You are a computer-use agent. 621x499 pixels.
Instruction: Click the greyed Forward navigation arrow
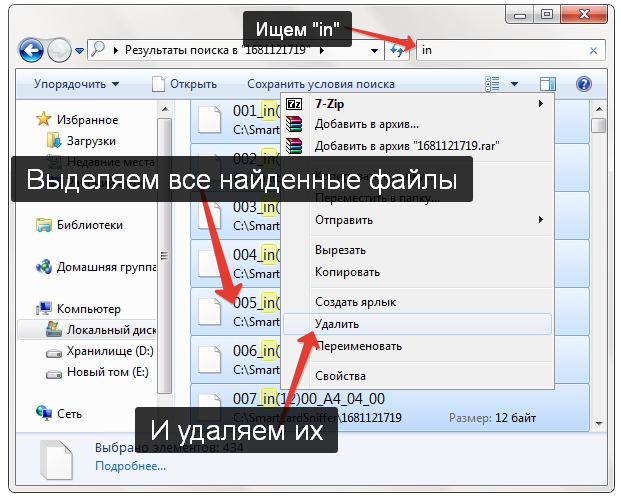[59, 51]
